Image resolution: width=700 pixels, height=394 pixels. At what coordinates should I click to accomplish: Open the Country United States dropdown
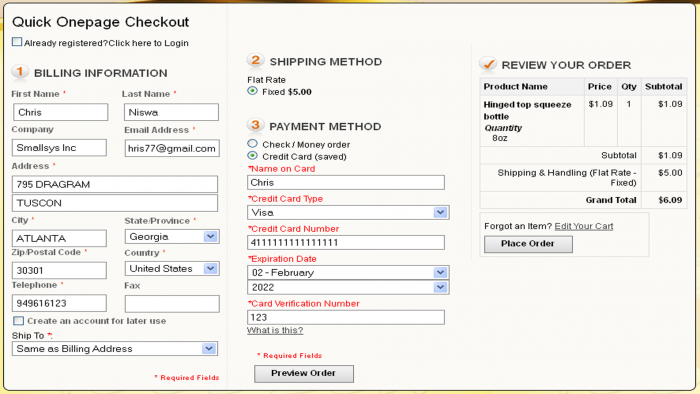172,269
